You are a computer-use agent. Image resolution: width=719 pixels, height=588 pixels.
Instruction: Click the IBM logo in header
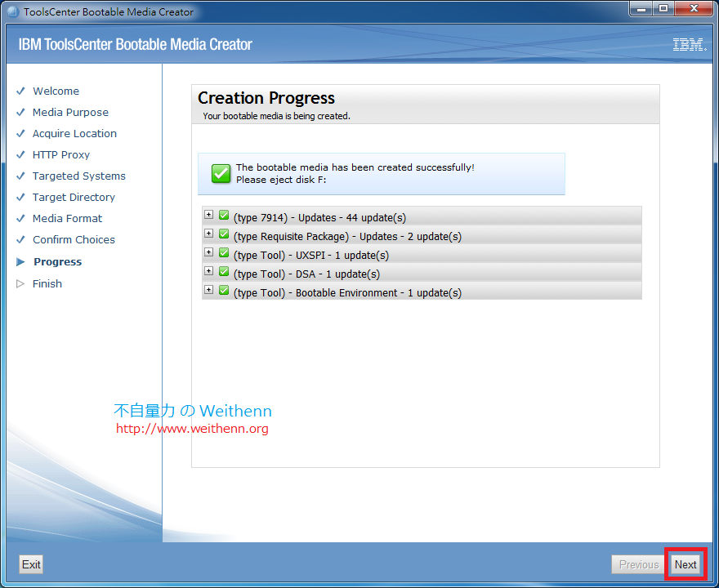(690, 44)
